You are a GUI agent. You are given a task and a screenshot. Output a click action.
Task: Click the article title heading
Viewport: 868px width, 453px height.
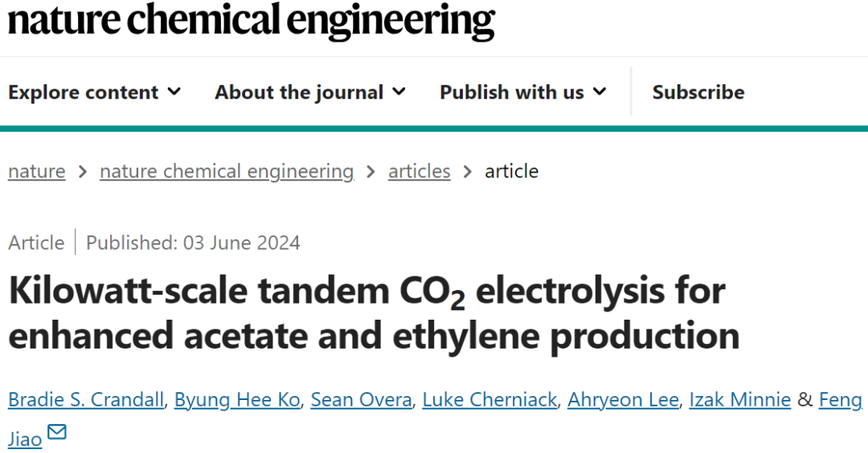pyautogui.click(x=375, y=313)
